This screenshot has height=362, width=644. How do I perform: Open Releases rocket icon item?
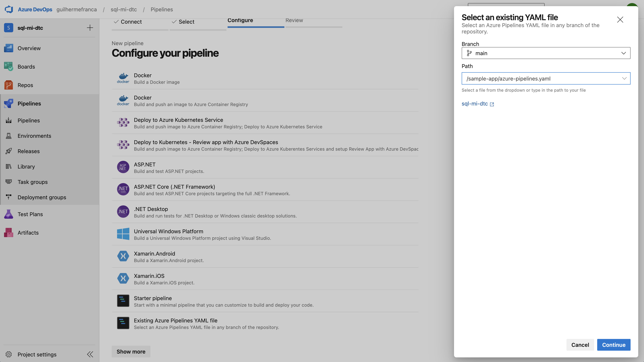pos(8,151)
